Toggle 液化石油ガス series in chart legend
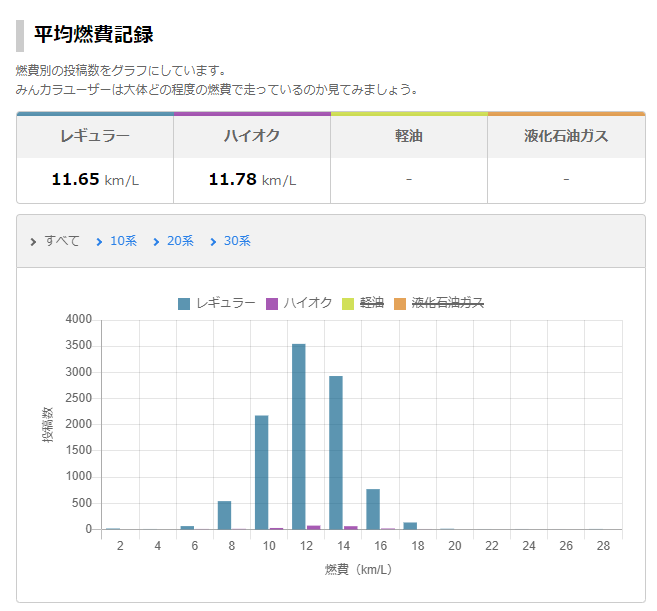Screen dimensions: 657x611 439,303
